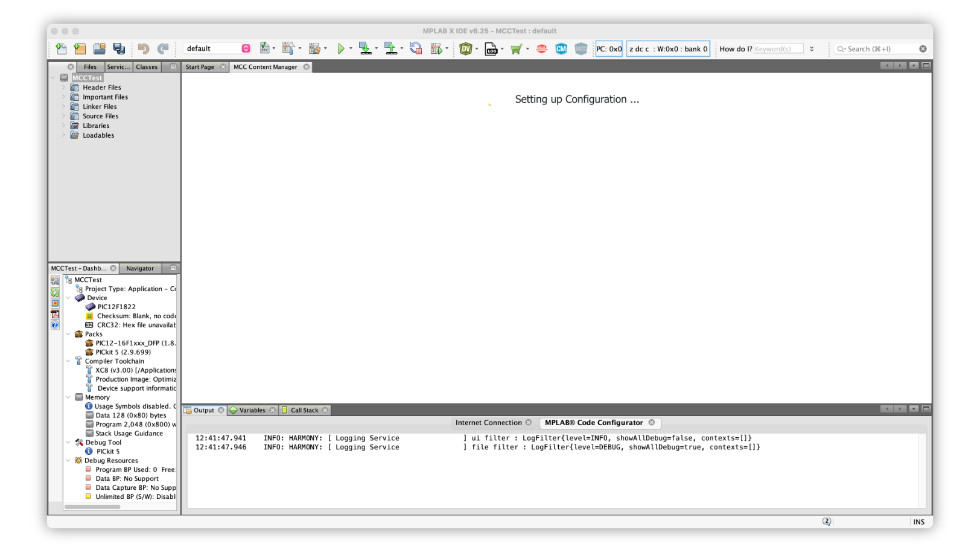Select the Internet Connection output tab
This screenshot has width=980, height=552.
click(x=488, y=423)
